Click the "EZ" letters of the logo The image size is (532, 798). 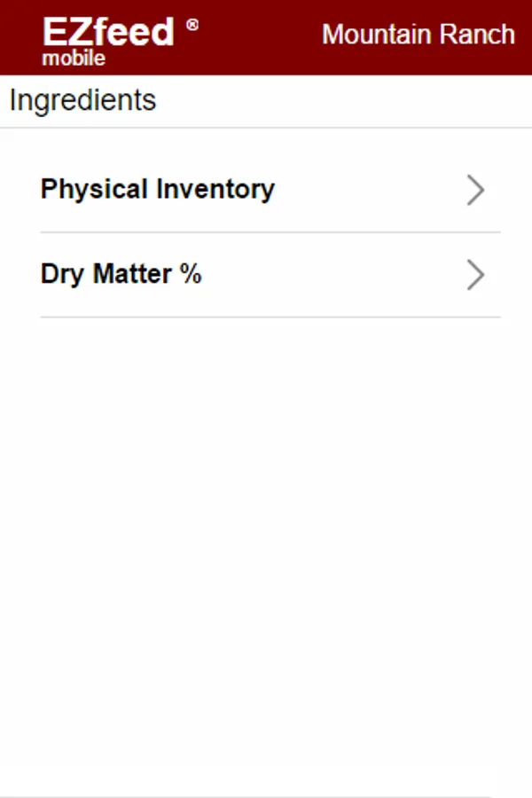[x=66, y=32]
